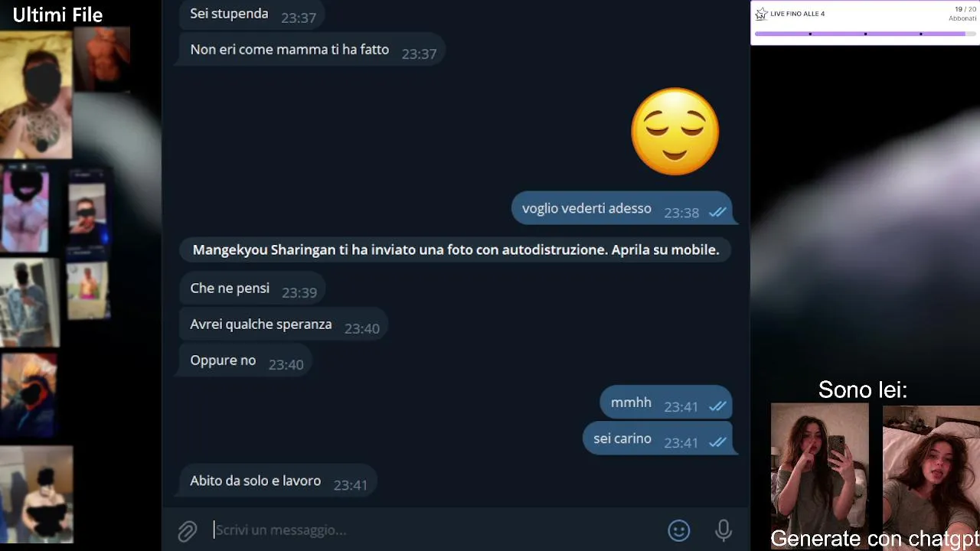The image size is (980, 551).
Task: Open the top tattooed chest thumbnail under Ultimi File
Action: click(36, 93)
